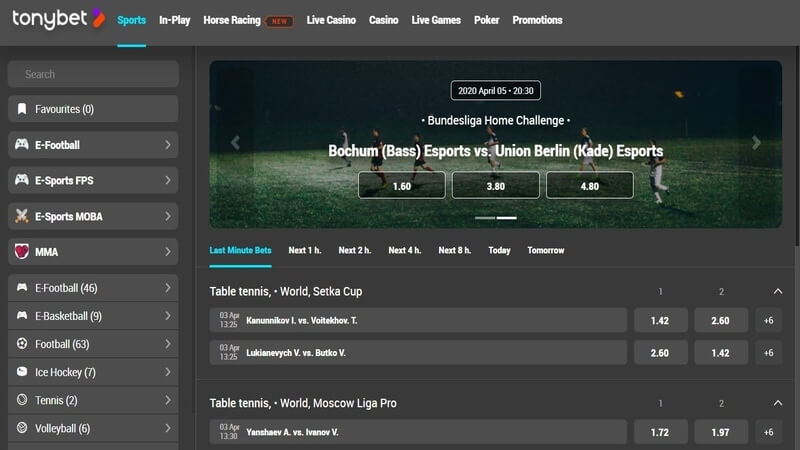
Task: Expand the E-Football top category chevron
Action: (x=168, y=145)
